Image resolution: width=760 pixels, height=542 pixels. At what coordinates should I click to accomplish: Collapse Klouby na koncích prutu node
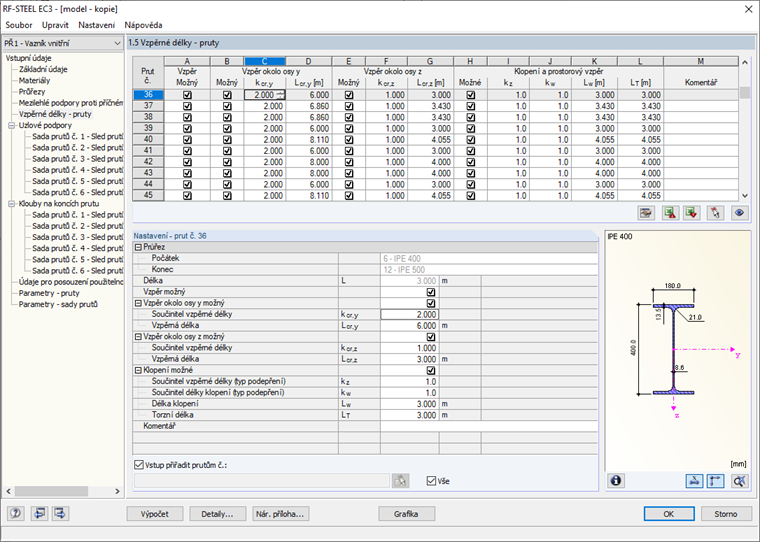(11, 204)
